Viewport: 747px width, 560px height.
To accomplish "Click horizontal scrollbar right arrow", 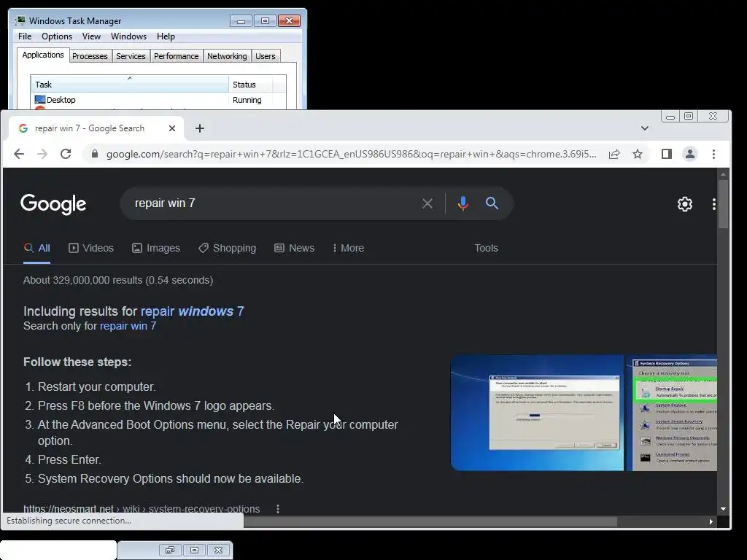I will (711, 521).
